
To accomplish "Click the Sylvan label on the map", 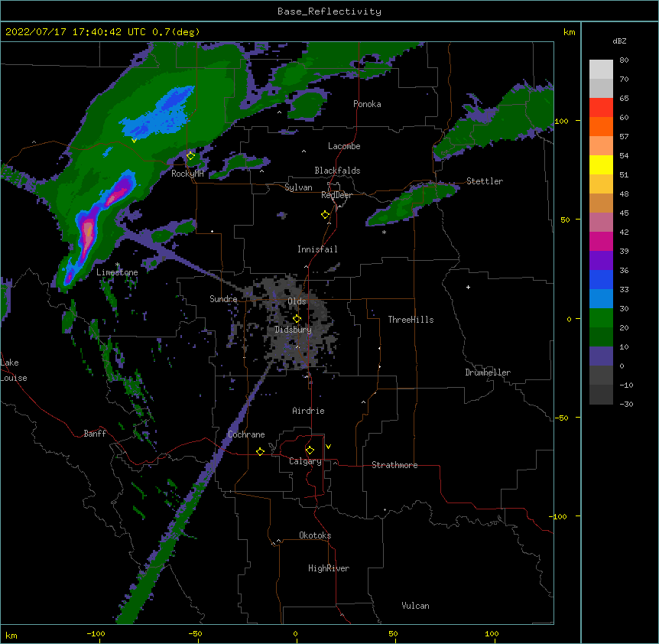I will pyautogui.click(x=298, y=187).
